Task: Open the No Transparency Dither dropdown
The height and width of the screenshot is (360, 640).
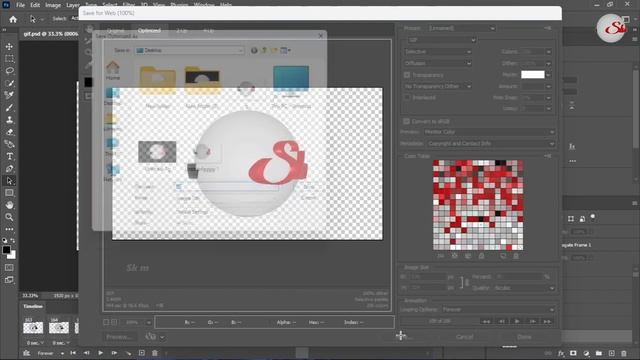Action: click(438, 86)
